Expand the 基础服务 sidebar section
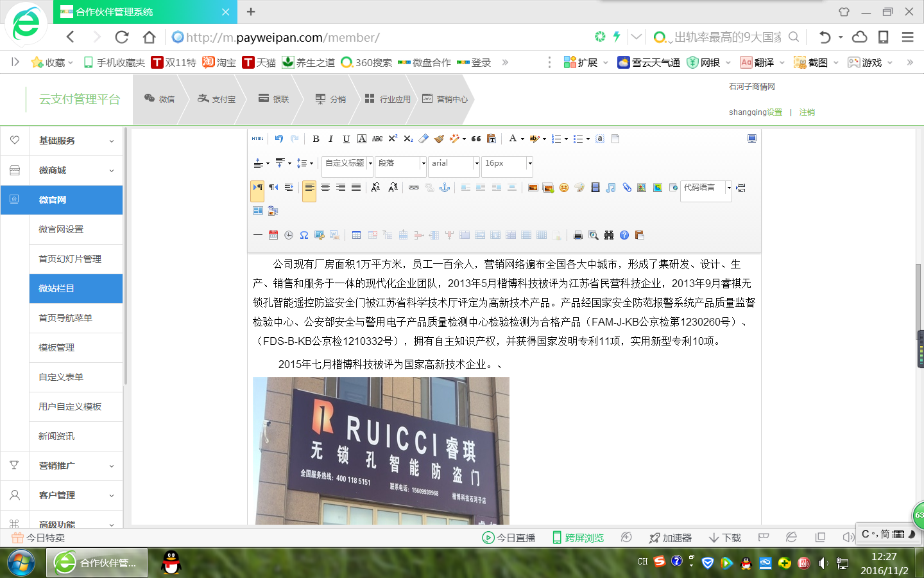 pyautogui.click(x=76, y=141)
